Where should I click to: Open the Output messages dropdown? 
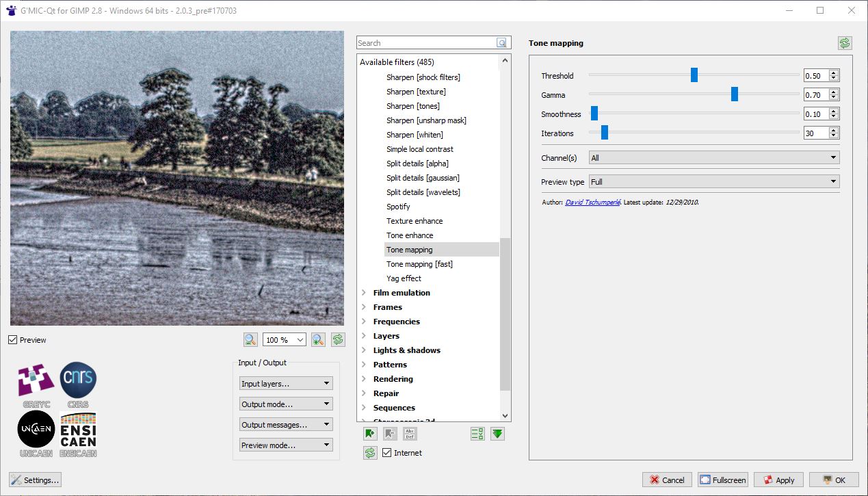click(286, 425)
